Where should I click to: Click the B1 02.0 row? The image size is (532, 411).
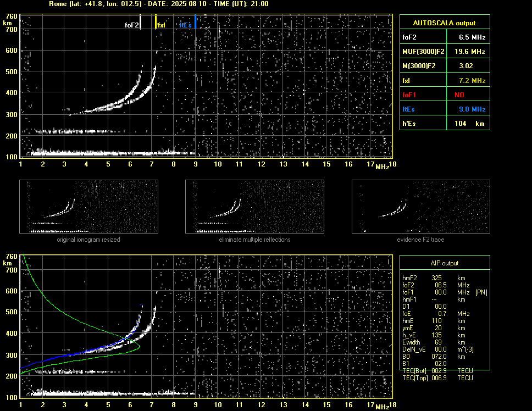click(425, 364)
